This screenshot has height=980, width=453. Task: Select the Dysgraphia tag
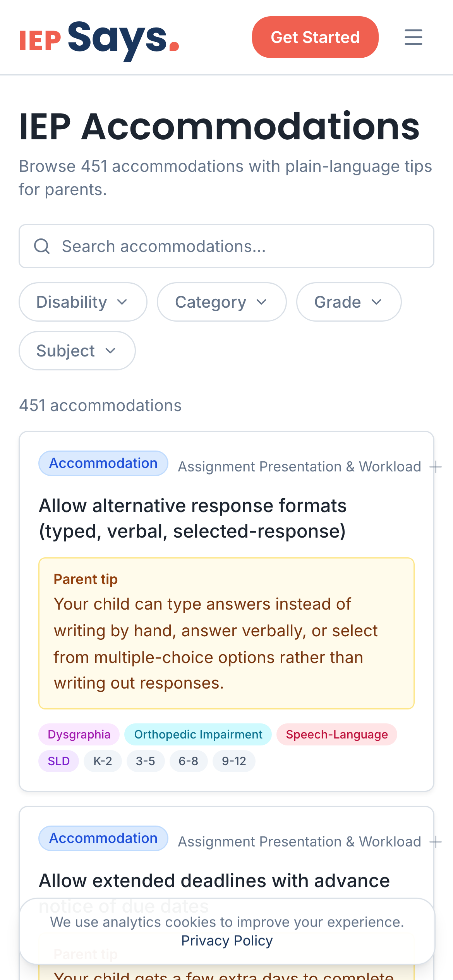coord(79,734)
